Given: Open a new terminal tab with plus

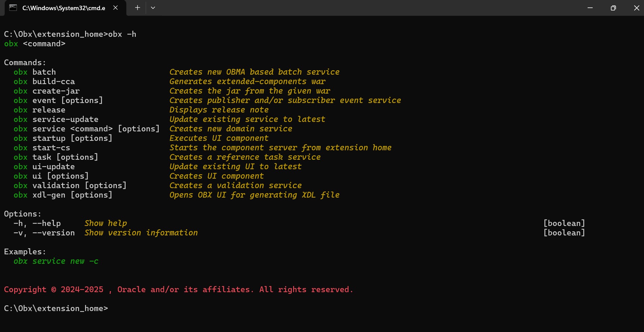Looking at the screenshot, I should coord(137,8).
